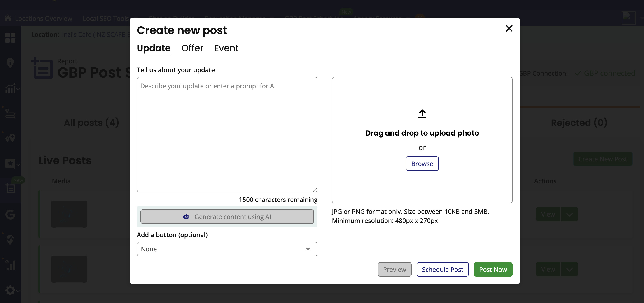Click View for the second live post
Viewport: 644px width, 303px height.
(x=548, y=269)
